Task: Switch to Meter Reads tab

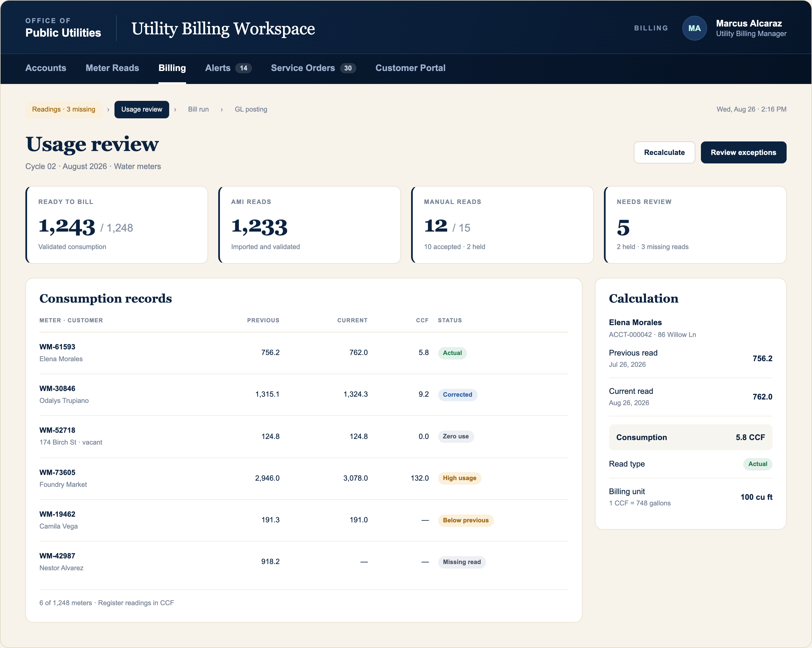Action: click(112, 68)
